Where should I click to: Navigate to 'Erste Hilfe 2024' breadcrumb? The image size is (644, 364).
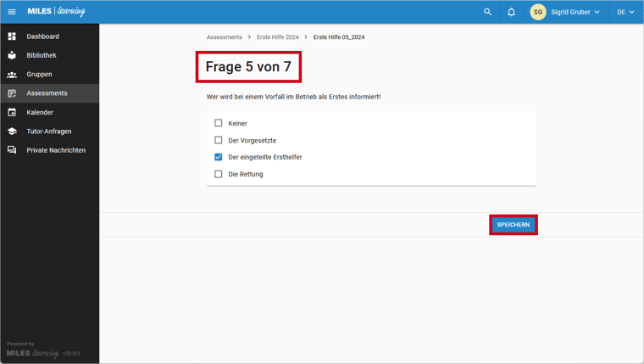(277, 37)
